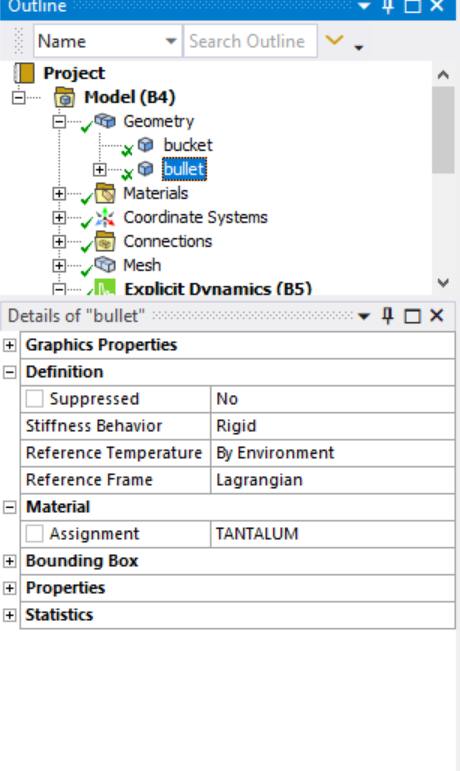Expand the Bounding Box section

[x=9, y=561]
